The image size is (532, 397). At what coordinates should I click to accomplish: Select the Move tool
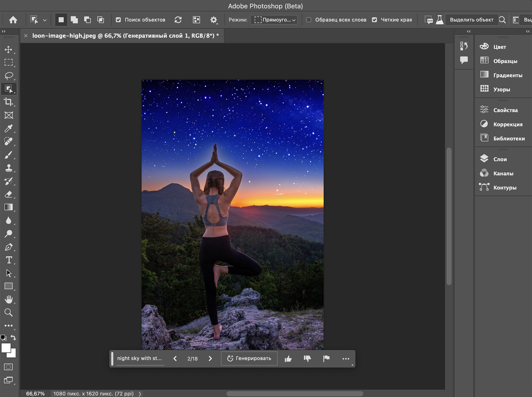9,49
